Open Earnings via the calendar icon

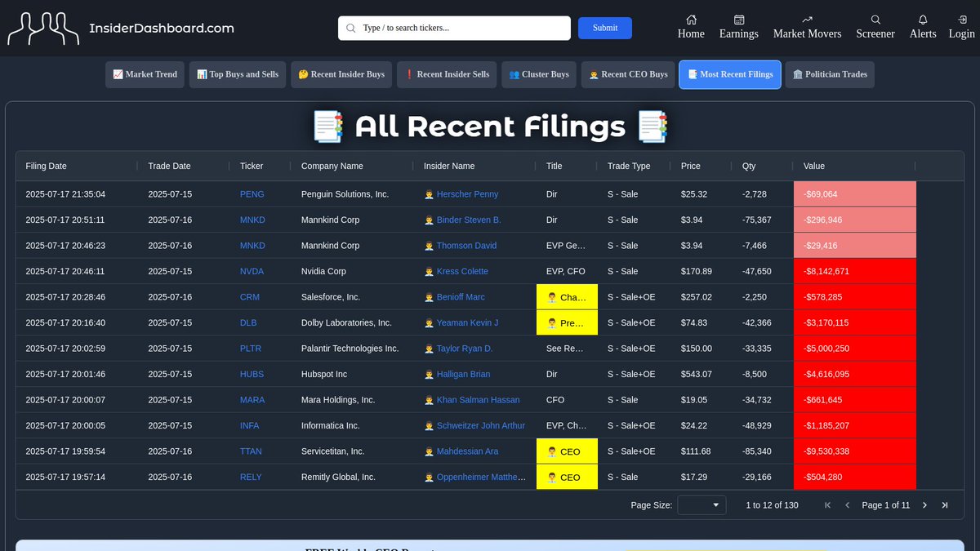pyautogui.click(x=739, y=20)
